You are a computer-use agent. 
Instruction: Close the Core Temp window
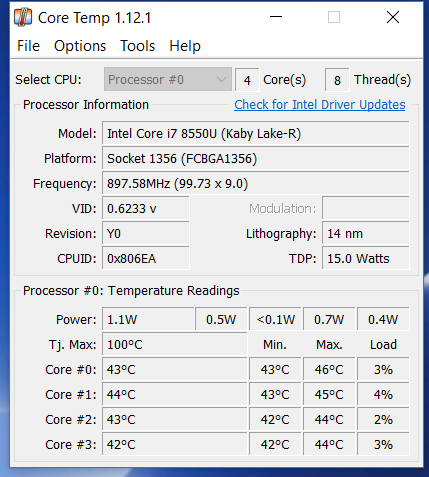pos(393,17)
